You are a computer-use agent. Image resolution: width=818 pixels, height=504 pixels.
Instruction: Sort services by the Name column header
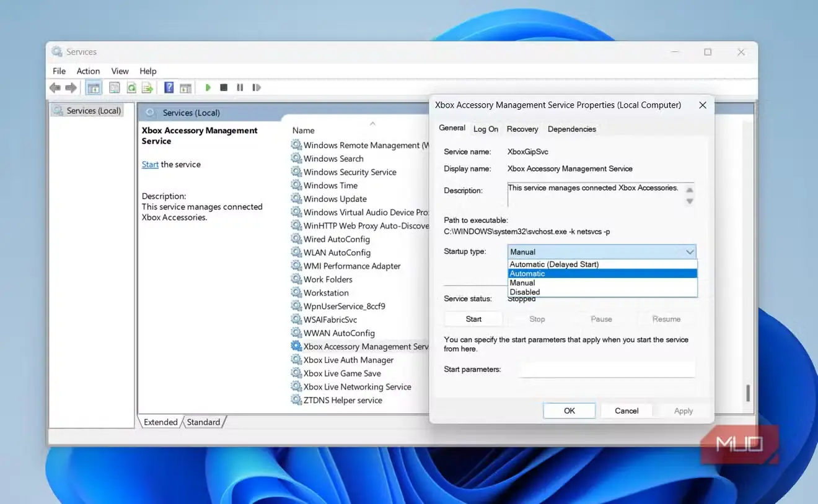click(x=304, y=131)
